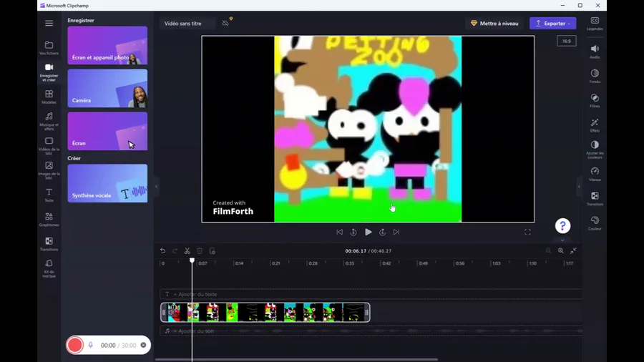Select Enregistrer et créer sidebar tab
Screen dimensions: 644x362
[x=49, y=72]
